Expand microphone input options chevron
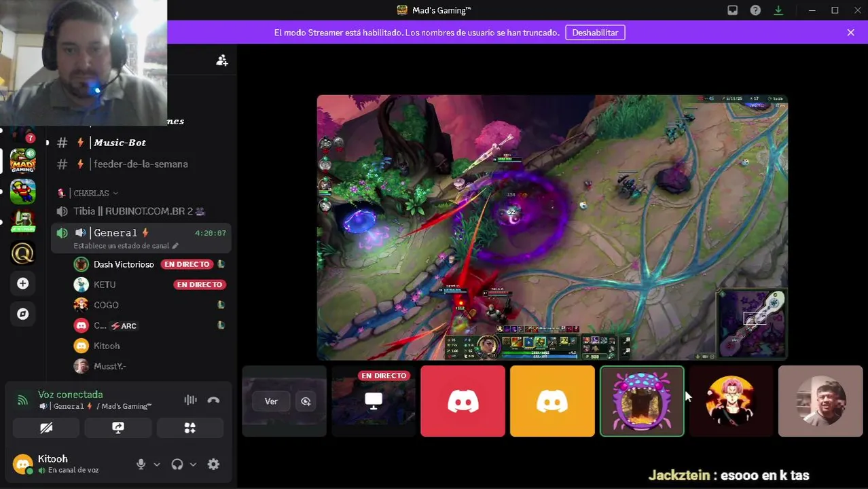 coord(157,465)
